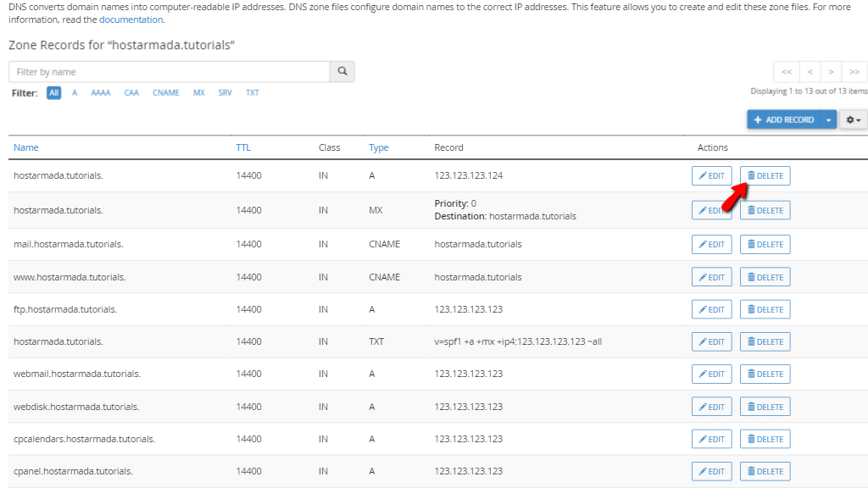Filter records by TXT type
This screenshot has height=488, width=868.
pos(253,92)
